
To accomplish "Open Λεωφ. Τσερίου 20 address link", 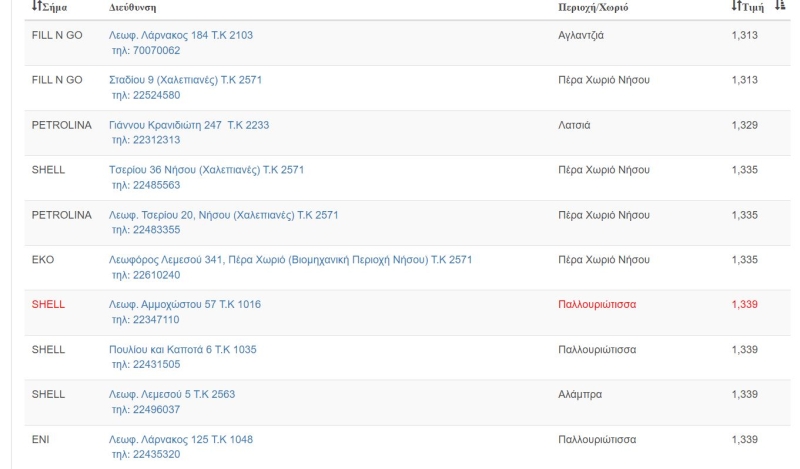I will [223, 215].
